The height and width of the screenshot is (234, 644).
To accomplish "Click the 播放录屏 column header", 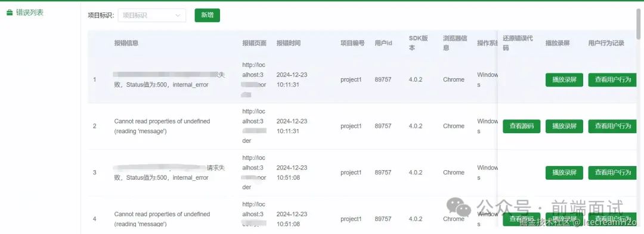I will click(558, 43).
